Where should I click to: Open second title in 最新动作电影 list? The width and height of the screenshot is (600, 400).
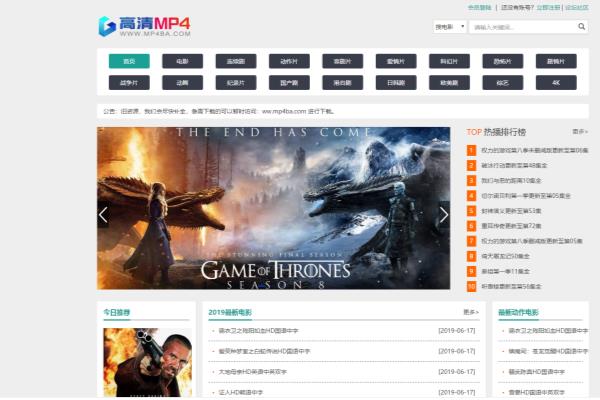pos(548,351)
